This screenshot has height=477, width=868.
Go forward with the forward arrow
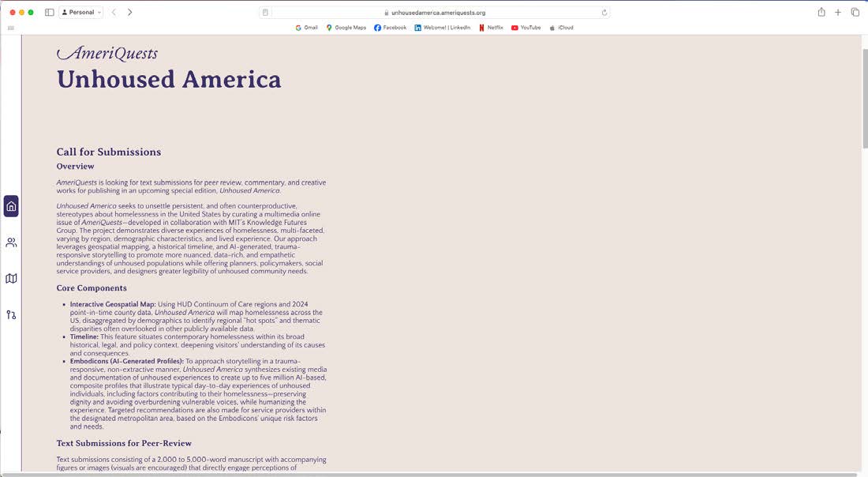click(129, 12)
